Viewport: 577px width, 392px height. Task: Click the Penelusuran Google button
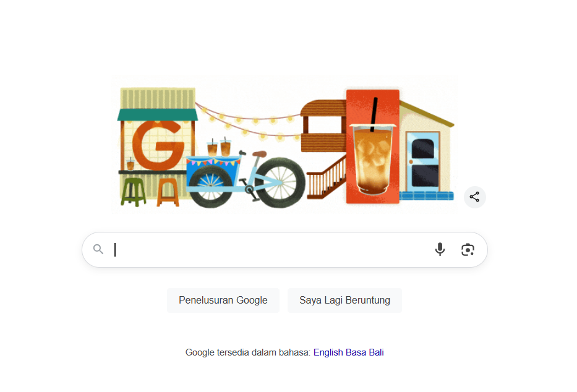[223, 300]
